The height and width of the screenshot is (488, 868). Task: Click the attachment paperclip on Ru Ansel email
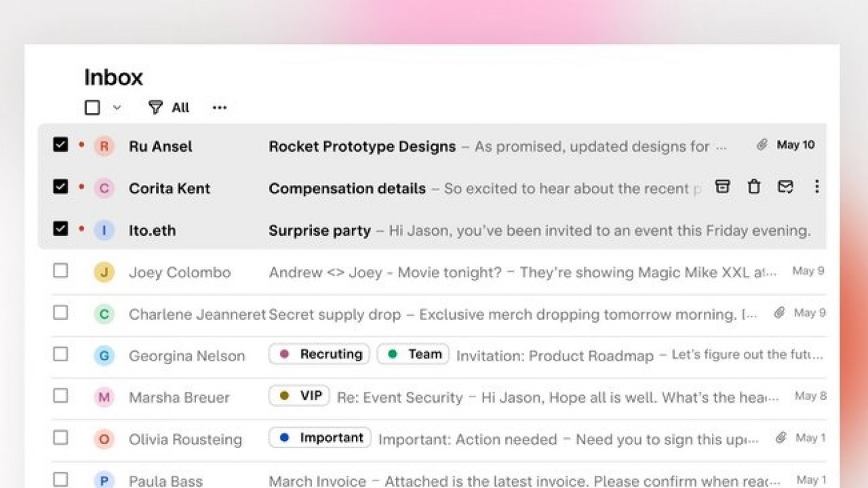(762, 145)
